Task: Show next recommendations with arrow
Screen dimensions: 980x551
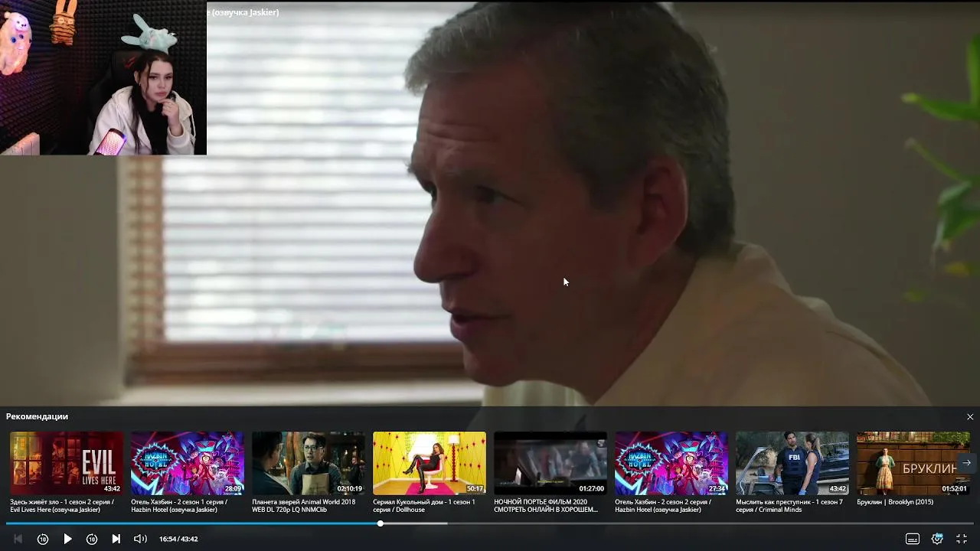Action: pos(966,463)
